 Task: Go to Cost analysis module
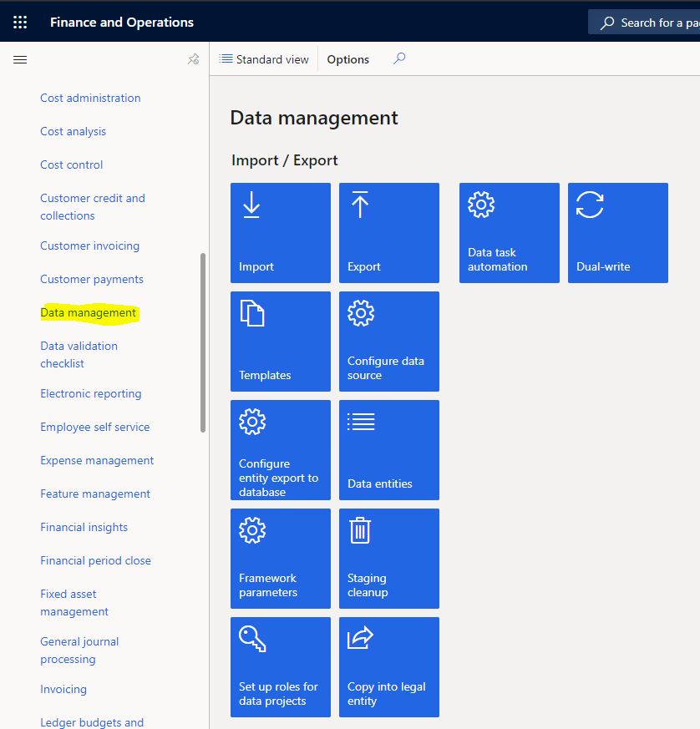click(x=73, y=132)
